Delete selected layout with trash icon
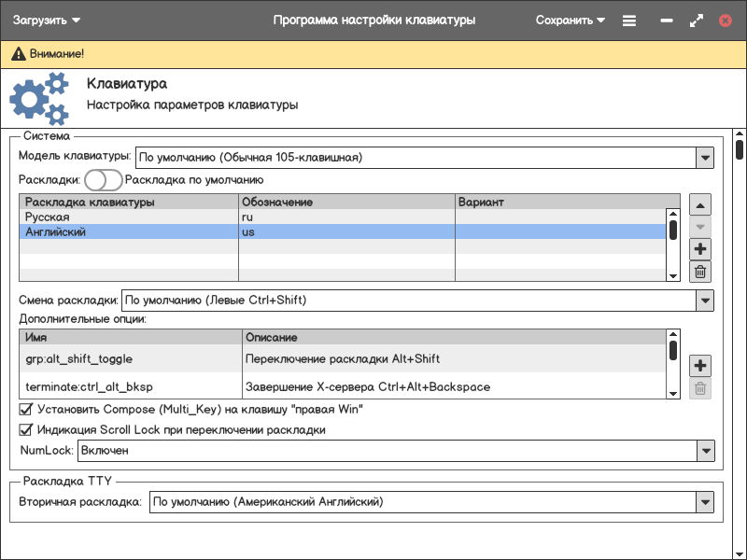Screen dimensions: 747x560 (x=700, y=272)
